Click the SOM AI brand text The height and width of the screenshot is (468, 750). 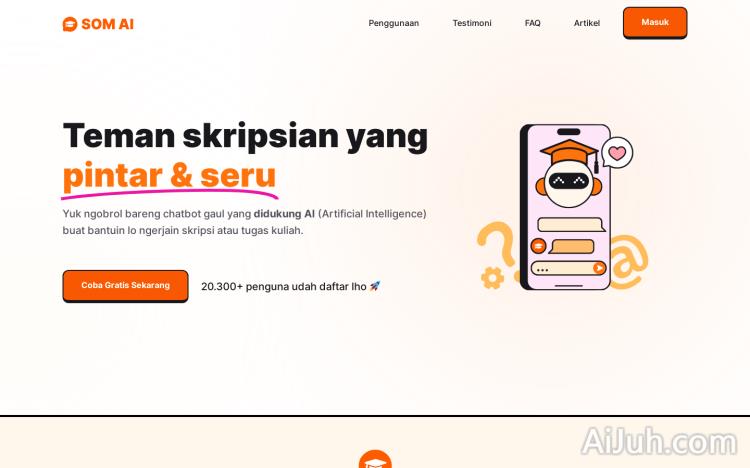point(108,24)
